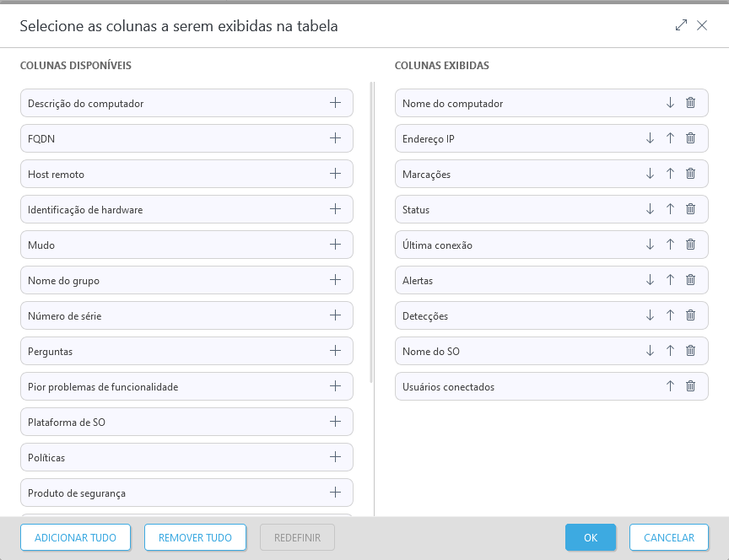Select the Plataforma de SO row text
This screenshot has height=560, width=729.
pos(67,423)
